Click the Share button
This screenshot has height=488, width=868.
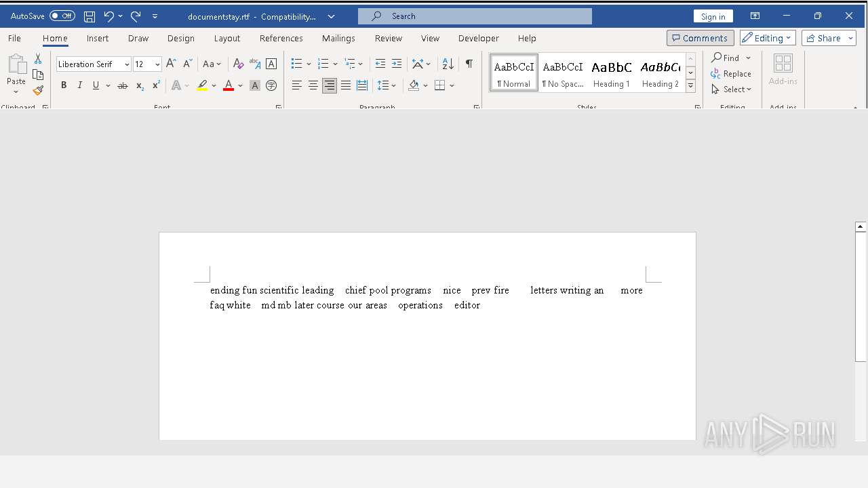829,38
